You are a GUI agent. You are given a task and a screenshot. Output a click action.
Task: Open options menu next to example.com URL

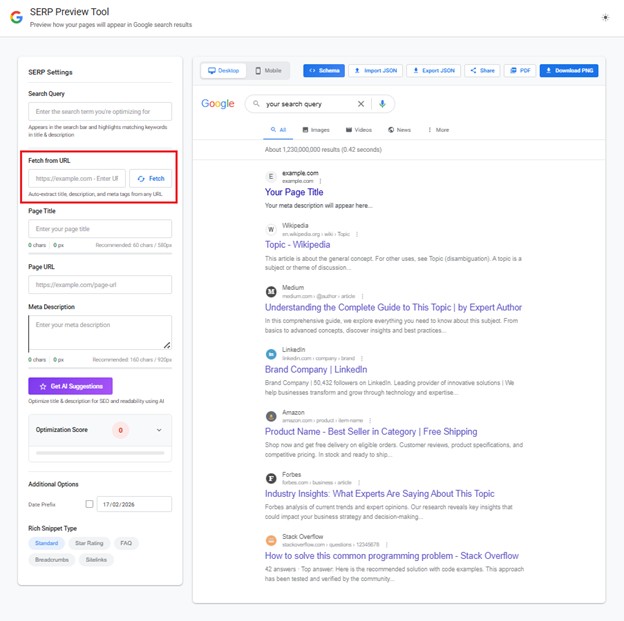coord(320,181)
